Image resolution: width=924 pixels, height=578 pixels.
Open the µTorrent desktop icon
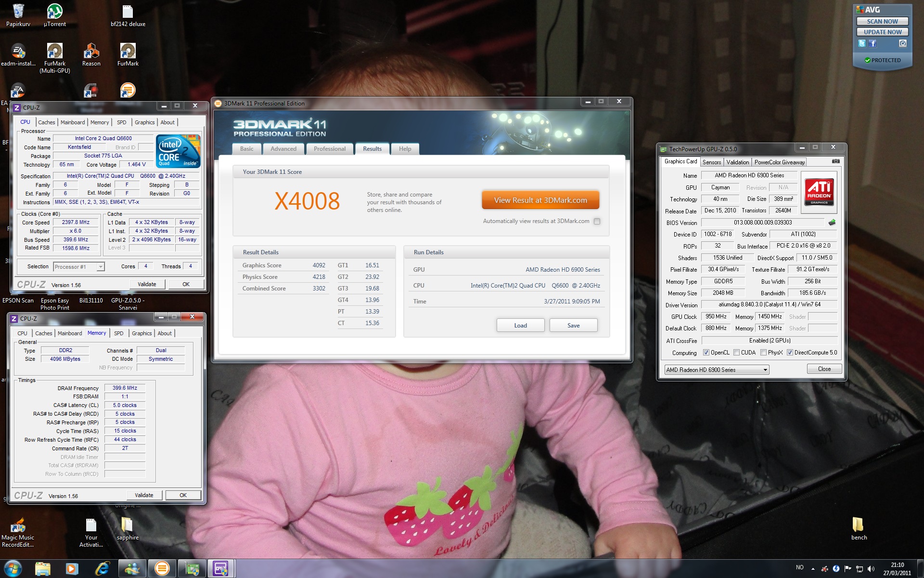click(x=54, y=15)
